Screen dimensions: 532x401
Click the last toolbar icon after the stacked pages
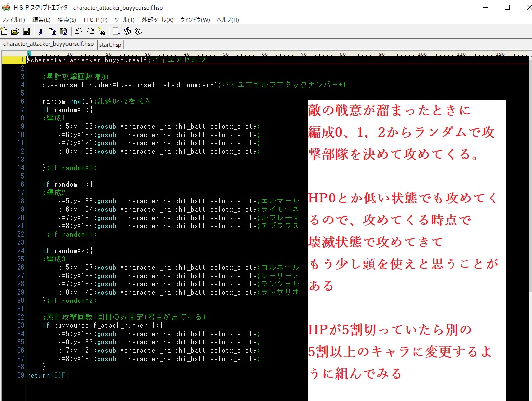(138, 31)
